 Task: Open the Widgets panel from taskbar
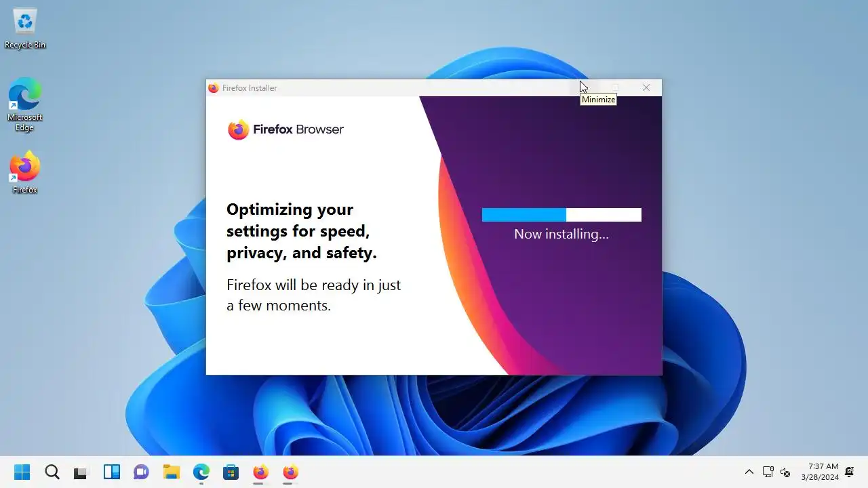[x=111, y=472]
